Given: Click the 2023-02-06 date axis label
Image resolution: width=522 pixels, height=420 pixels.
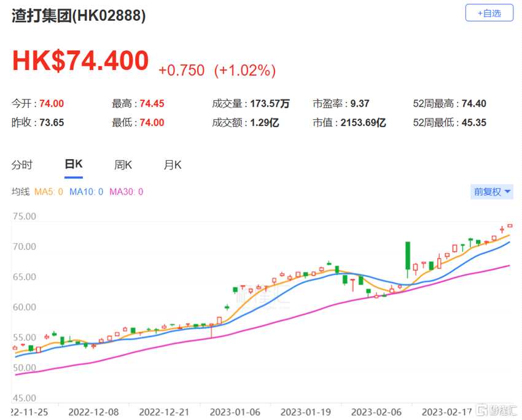Looking at the screenshot, I should point(376,412).
